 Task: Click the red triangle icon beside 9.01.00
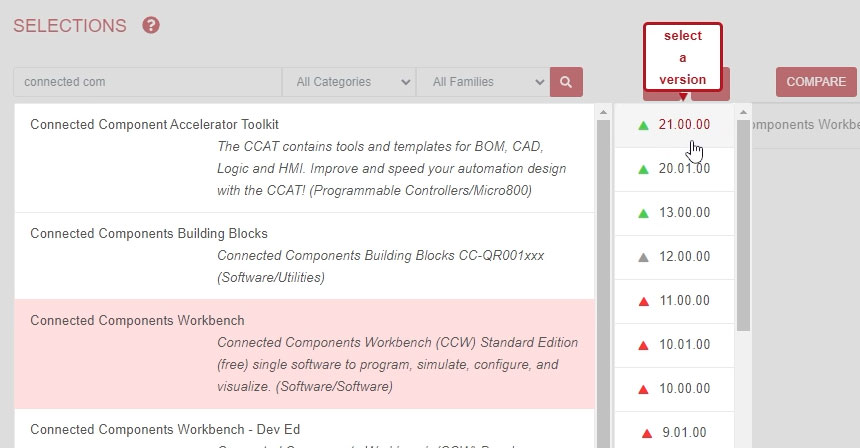click(x=647, y=433)
